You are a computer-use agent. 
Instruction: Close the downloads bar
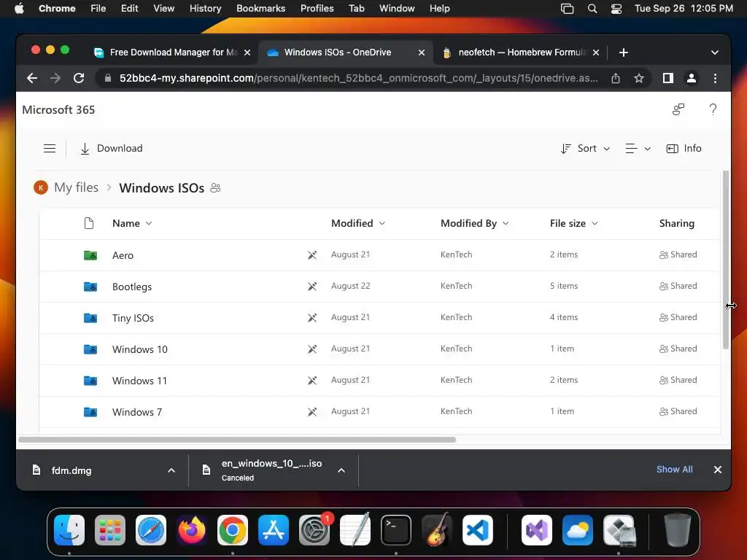718,470
